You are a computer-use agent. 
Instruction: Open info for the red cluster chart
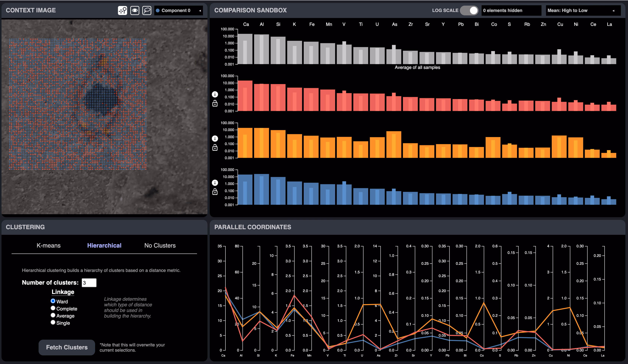click(215, 94)
